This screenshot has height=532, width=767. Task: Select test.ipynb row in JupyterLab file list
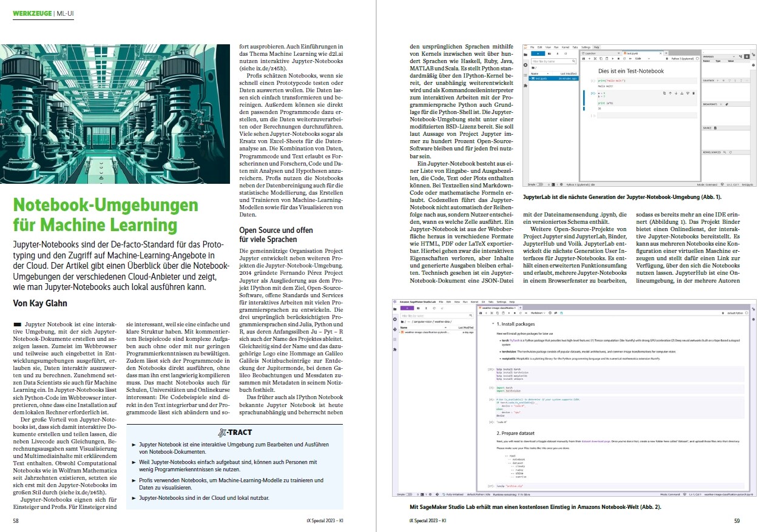554,79
